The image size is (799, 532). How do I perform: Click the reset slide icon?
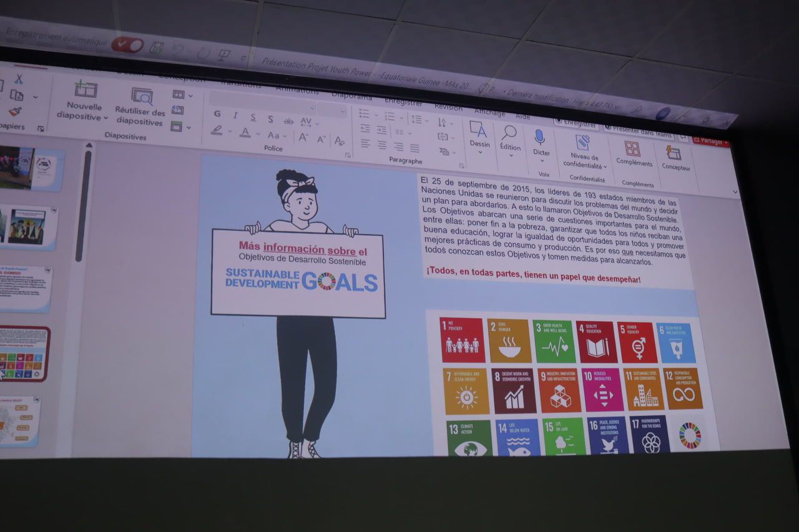pos(178,110)
